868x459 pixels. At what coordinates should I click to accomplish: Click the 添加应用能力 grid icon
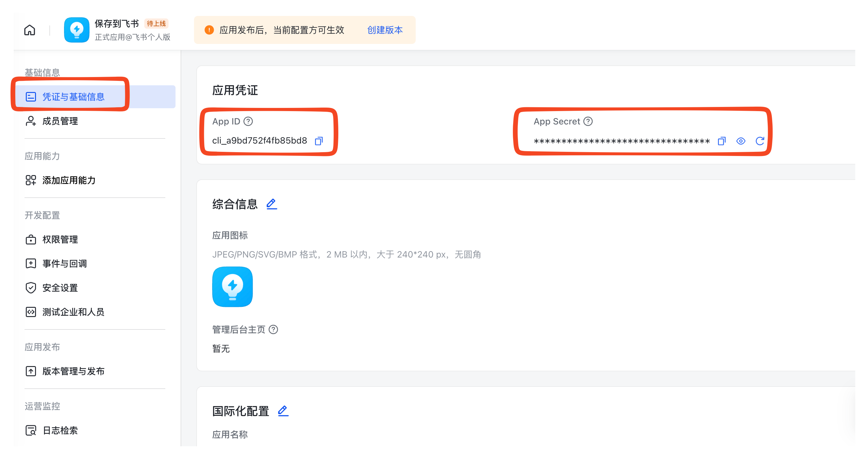[31, 180]
